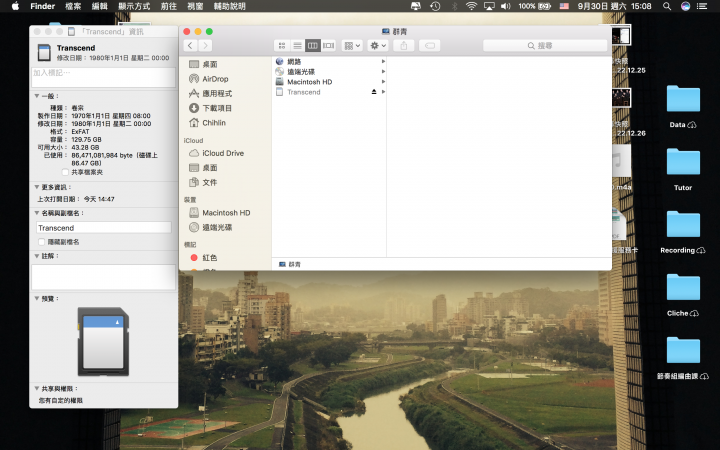Collapse the 共享與權限 section

point(37,388)
